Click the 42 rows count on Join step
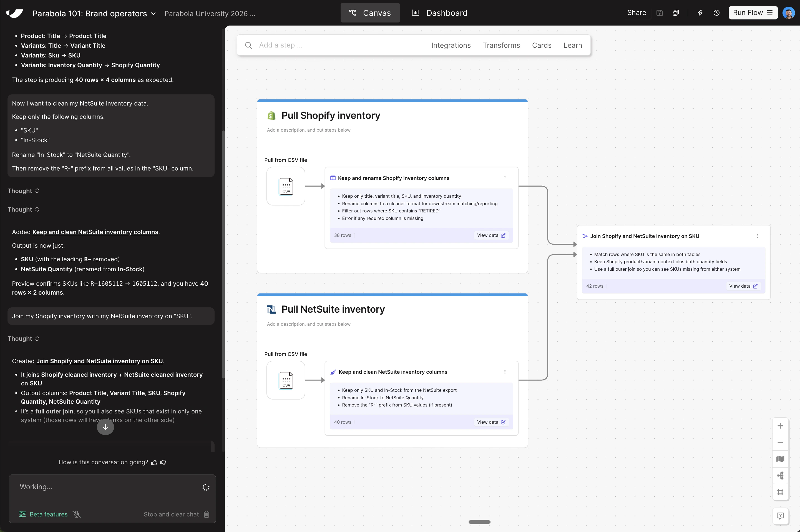The width and height of the screenshot is (800, 532). click(595, 286)
